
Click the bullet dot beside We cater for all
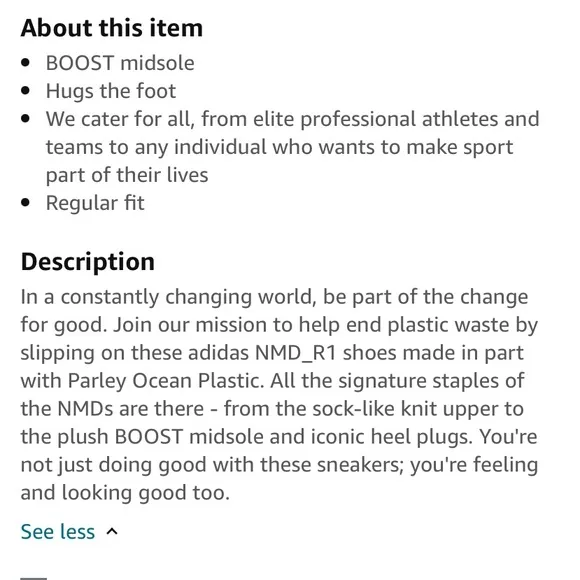[25, 119]
